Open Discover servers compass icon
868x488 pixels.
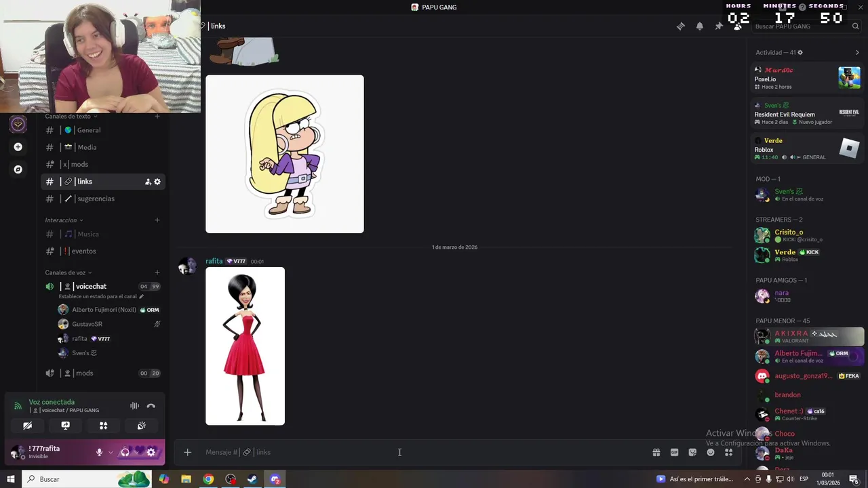click(18, 169)
